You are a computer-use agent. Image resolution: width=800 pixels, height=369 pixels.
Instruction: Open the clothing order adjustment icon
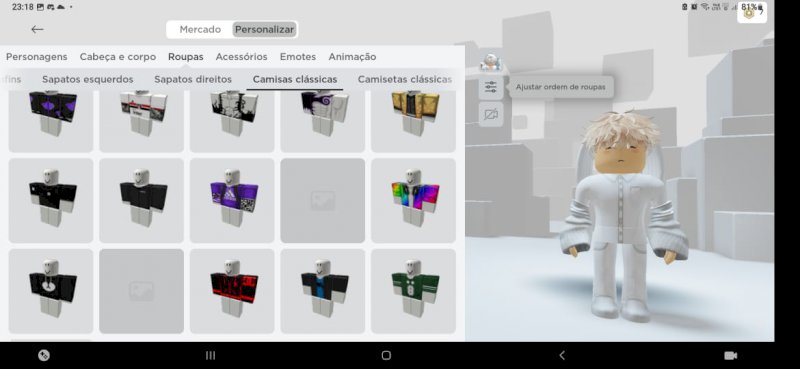(491, 87)
